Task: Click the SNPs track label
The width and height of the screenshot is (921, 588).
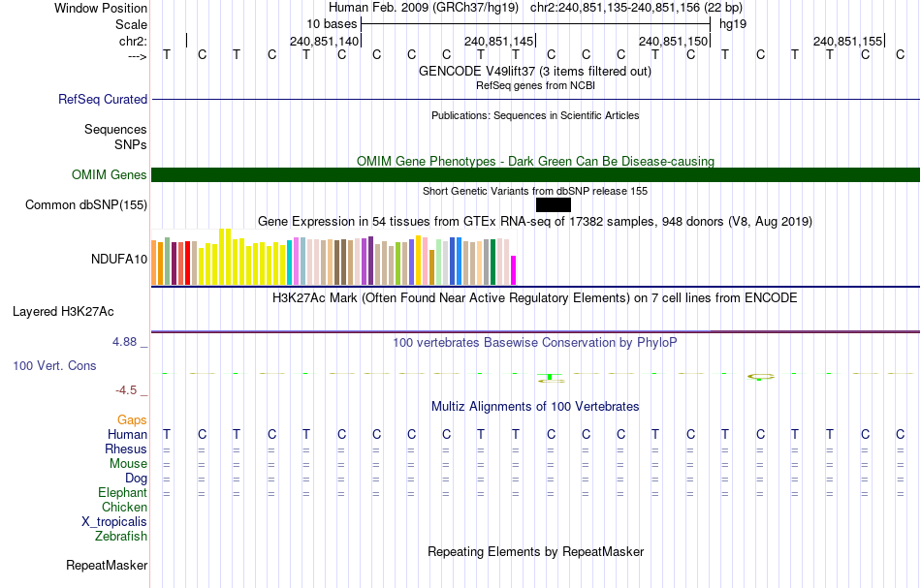Action: [x=131, y=144]
